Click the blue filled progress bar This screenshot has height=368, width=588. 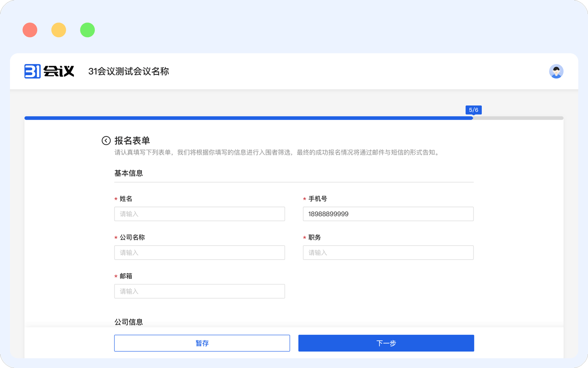pyautogui.click(x=245, y=118)
